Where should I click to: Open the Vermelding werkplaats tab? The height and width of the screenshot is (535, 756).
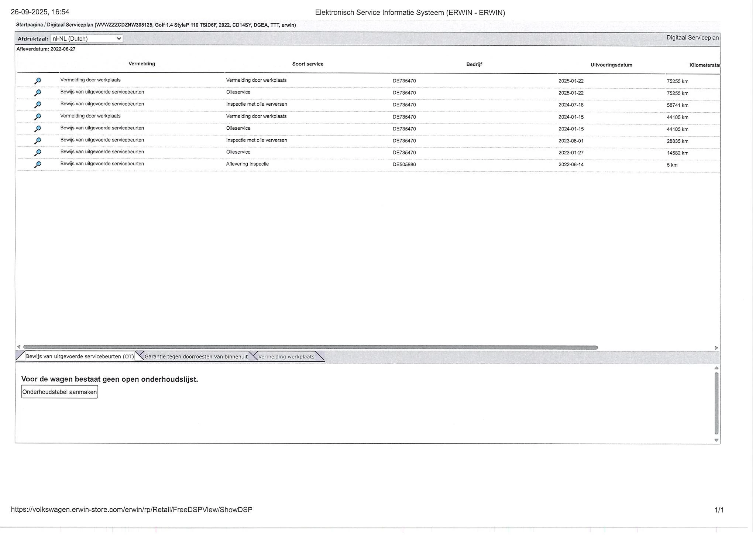tap(286, 357)
